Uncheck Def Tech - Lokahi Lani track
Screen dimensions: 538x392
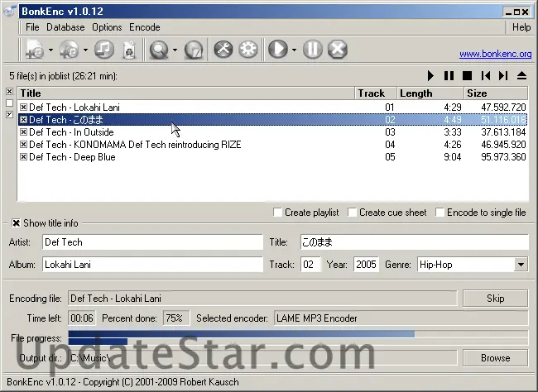click(x=23, y=108)
